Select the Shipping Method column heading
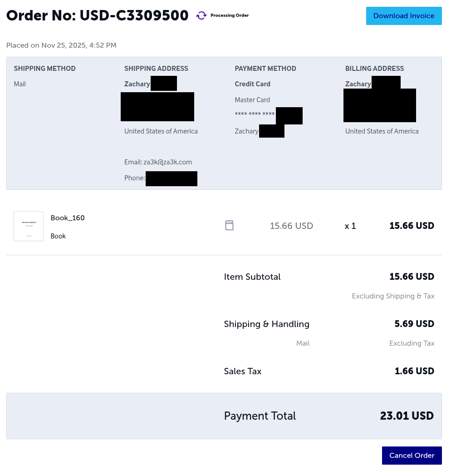 pyautogui.click(x=44, y=69)
